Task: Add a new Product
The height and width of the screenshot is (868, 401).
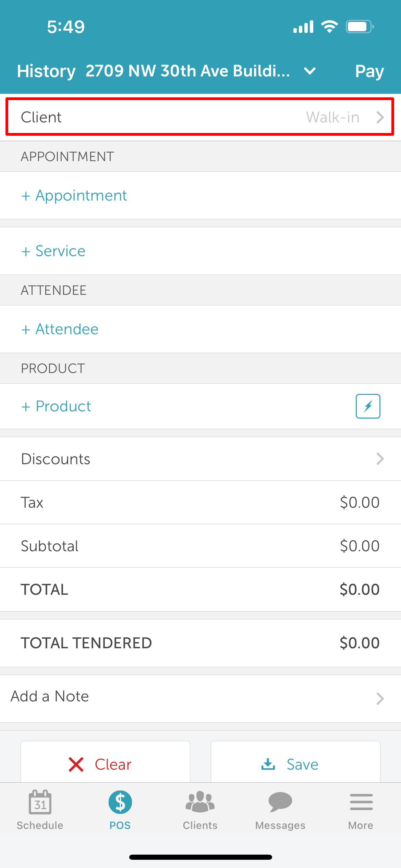Action: (56, 406)
